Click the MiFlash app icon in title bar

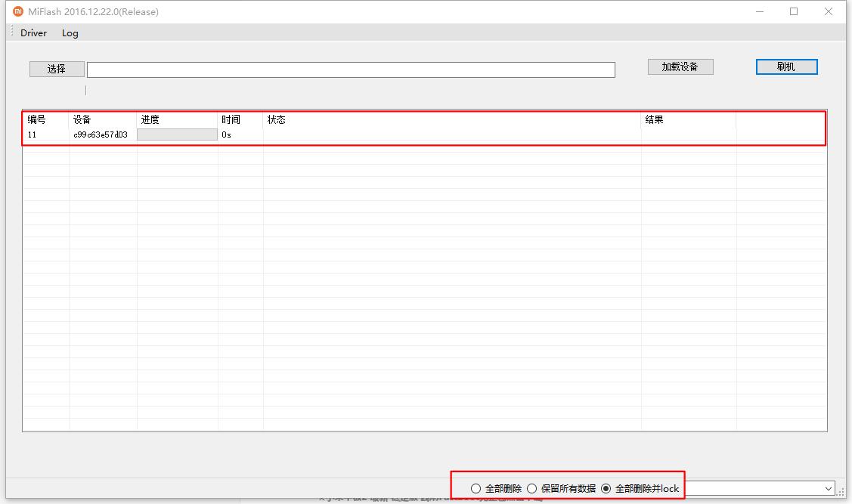click(18, 11)
